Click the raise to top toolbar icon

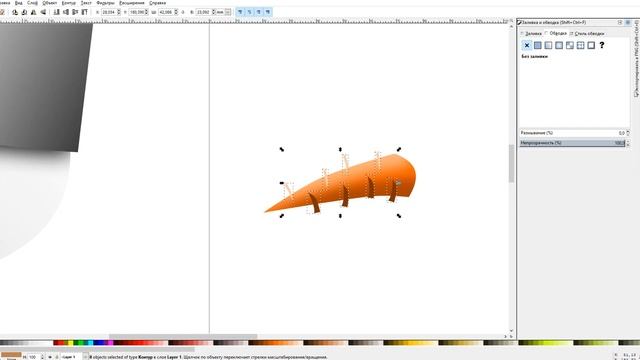click(84, 12)
